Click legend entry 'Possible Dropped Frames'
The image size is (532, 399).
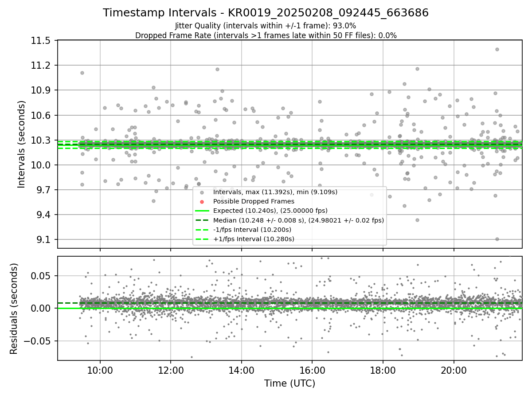pyautogui.click(x=254, y=201)
